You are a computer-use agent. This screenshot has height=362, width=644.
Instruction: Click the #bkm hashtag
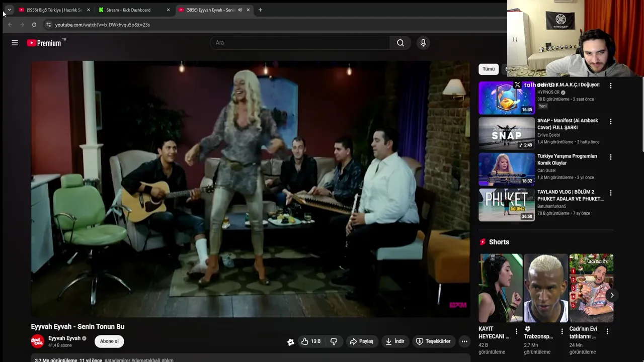tap(168, 360)
